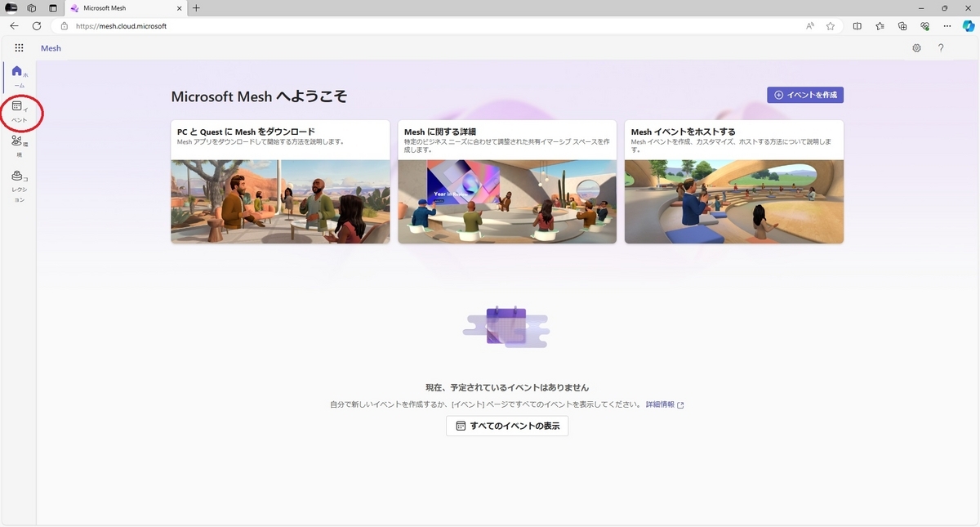Image resolution: width=980 pixels, height=527 pixels.
Task: Go back with browser back arrow
Action: [14, 26]
